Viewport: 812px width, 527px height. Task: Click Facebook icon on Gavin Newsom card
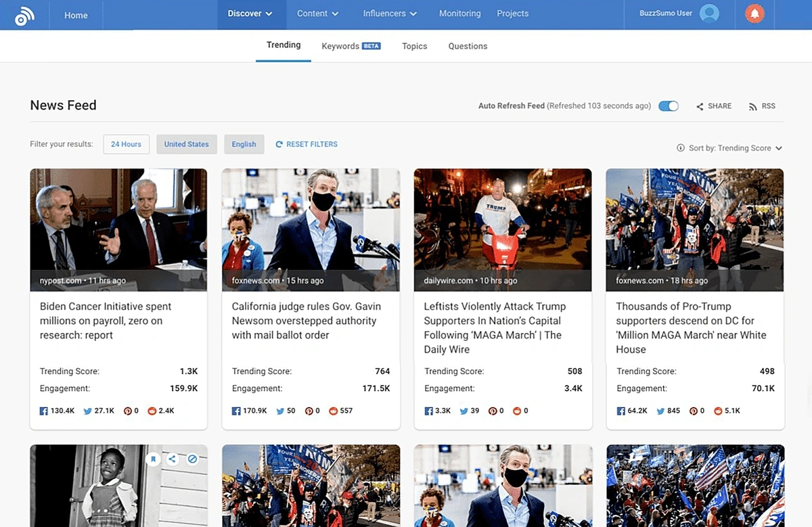[x=236, y=411]
